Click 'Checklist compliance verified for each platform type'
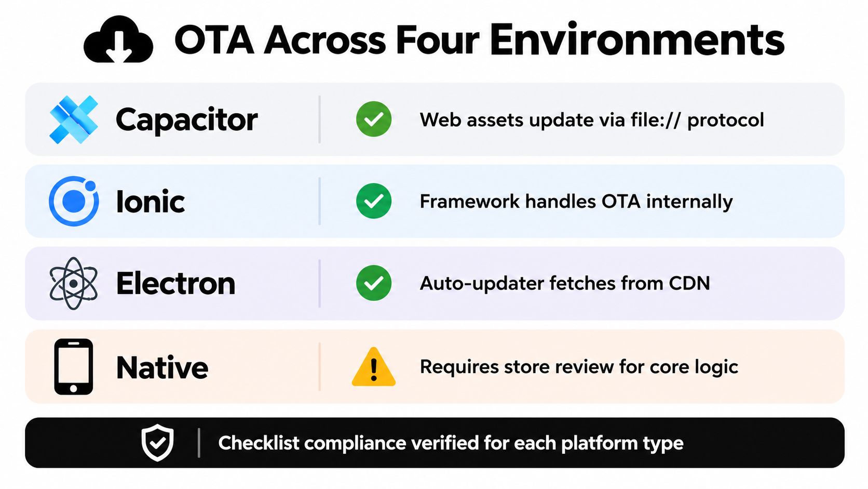Viewport: 868px width, 489px height. click(451, 443)
